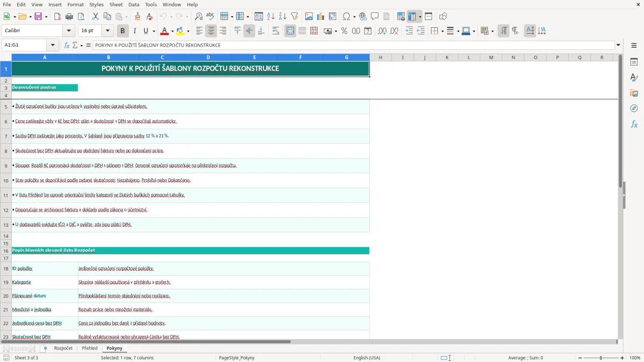Open the Data menu
The width and height of the screenshot is (644, 362).
point(134,4)
